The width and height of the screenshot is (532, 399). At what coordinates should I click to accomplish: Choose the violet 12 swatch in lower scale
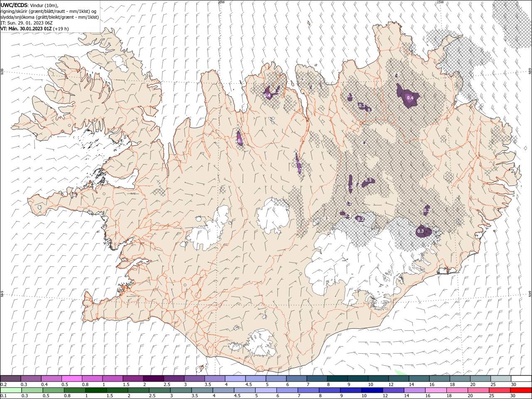(393, 390)
